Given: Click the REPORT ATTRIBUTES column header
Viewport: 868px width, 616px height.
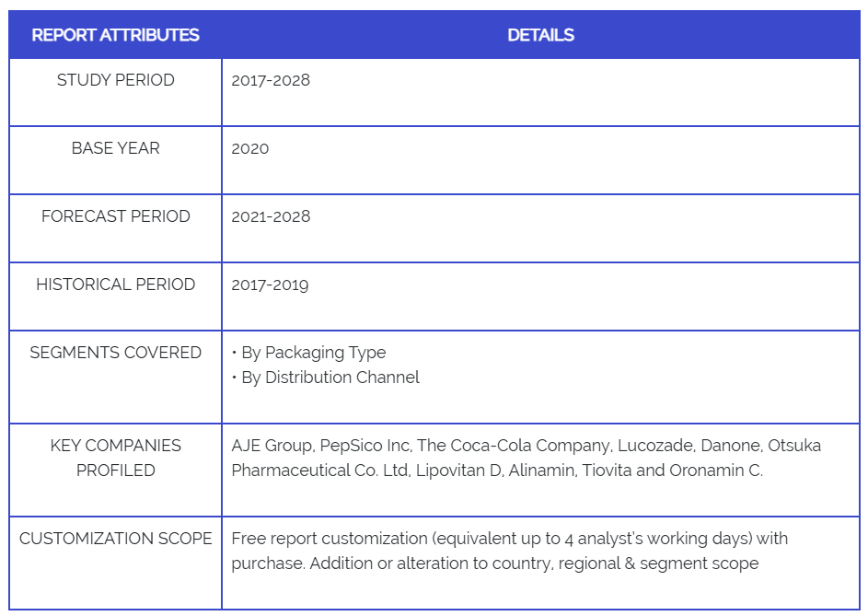Looking at the screenshot, I should coord(115,35).
